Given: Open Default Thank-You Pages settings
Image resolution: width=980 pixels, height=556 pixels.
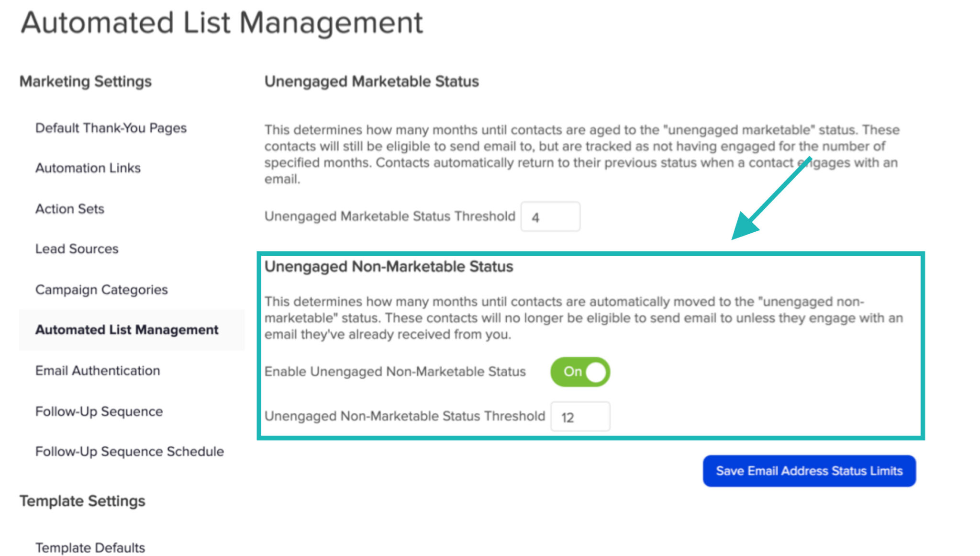Looking at the screenshot, I should [111, 128].
